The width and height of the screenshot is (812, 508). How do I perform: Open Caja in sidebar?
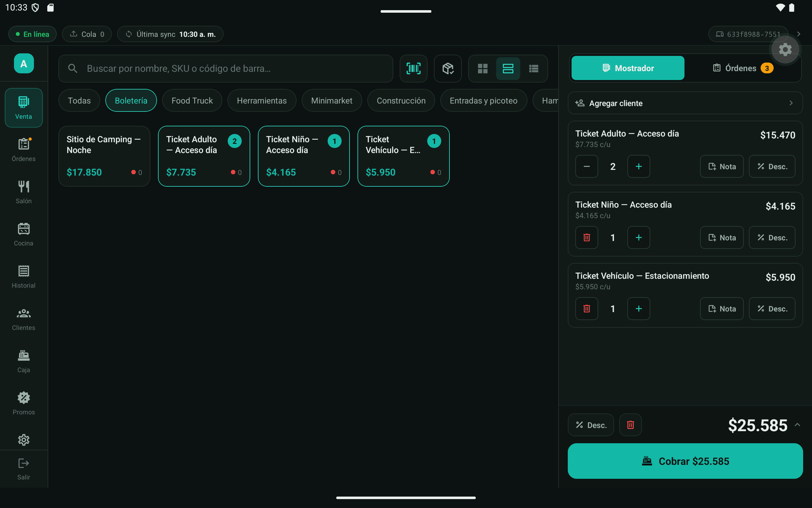(x=23, y=362)
